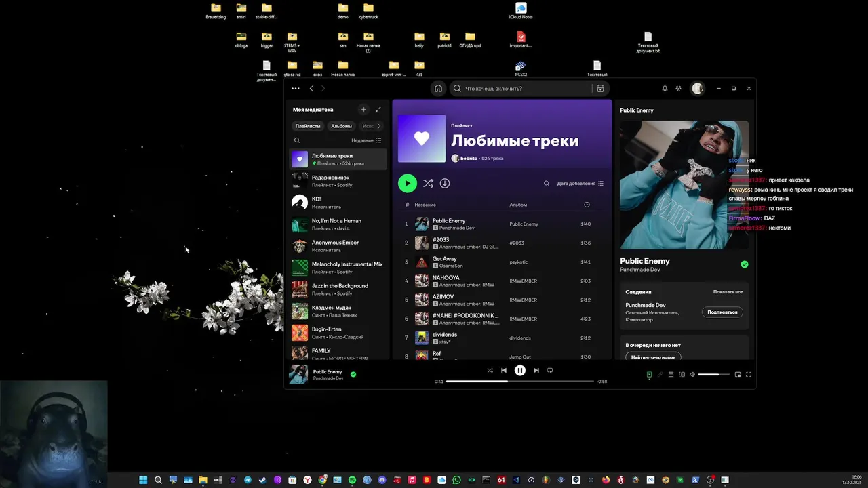Screen dimensions: 868x488
Task: Select the Альбомы filter chip
Action: pyautogui.click(x=341, y=126)
